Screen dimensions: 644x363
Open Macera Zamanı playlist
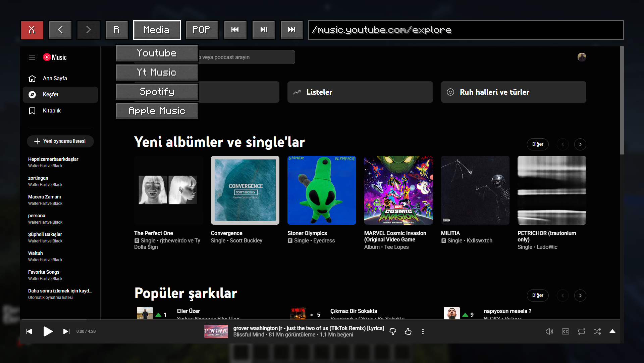click(x=60, y=200)
